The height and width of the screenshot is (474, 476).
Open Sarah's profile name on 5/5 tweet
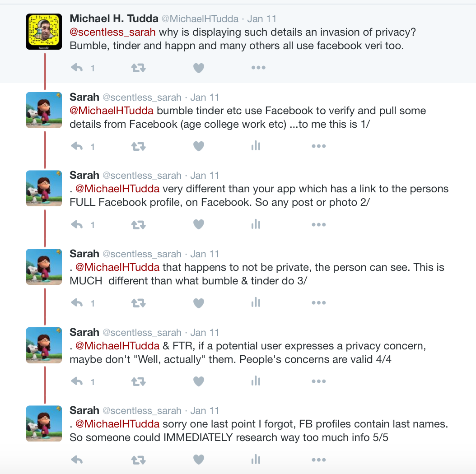point(84,410)
